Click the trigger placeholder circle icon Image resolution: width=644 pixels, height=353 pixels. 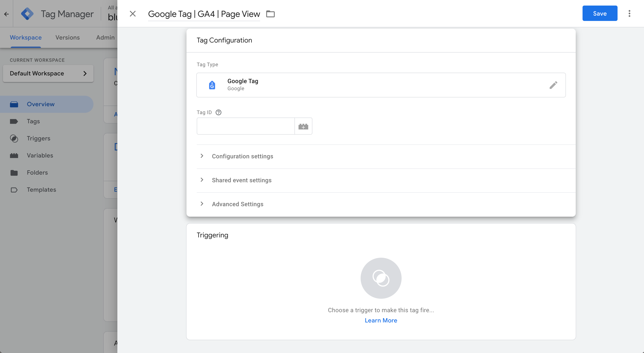pyautogui.click(x=381, y=278)
